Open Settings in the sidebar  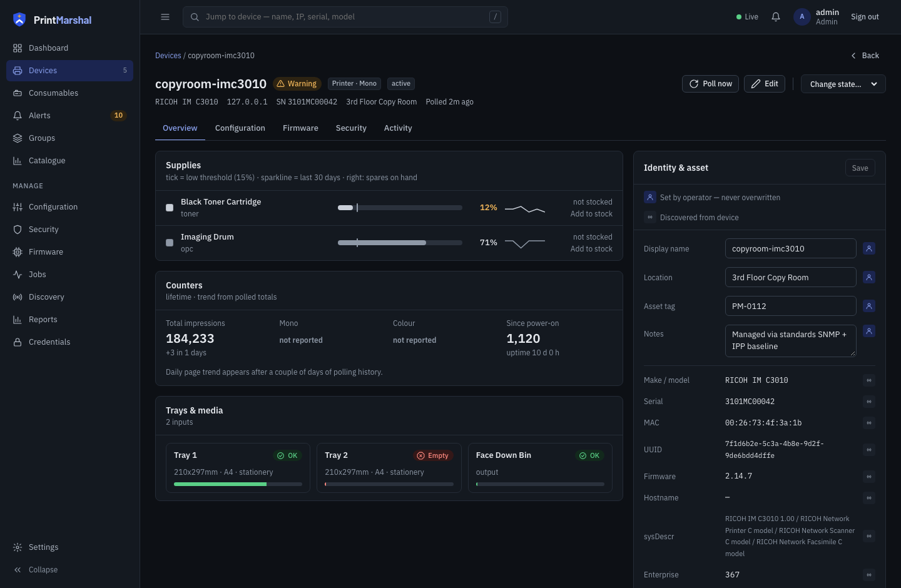tap(69, 547)
